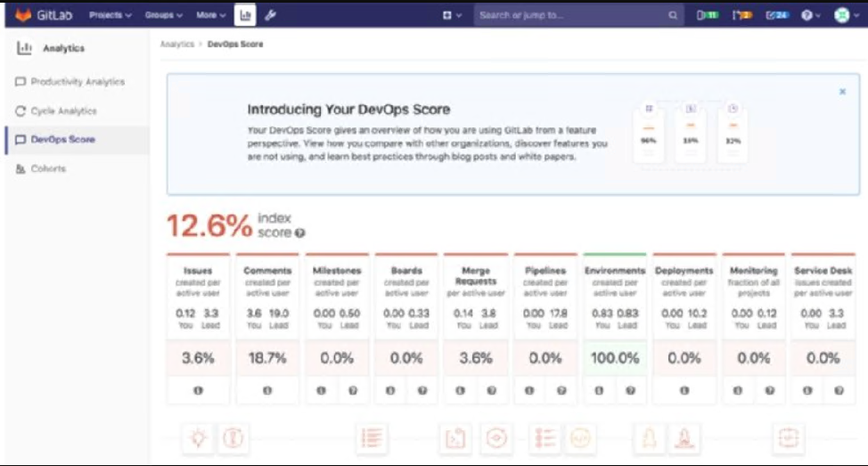Click the Analytics chart icon in navbar
Viewport: 868px width, 466px height.
[x=245, y=15]
